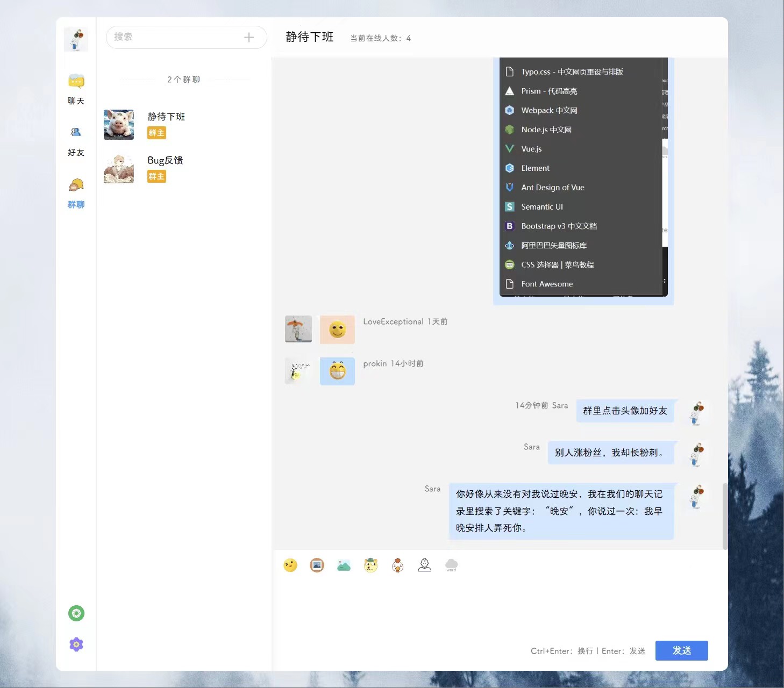Open the settings gear icon

76,644
